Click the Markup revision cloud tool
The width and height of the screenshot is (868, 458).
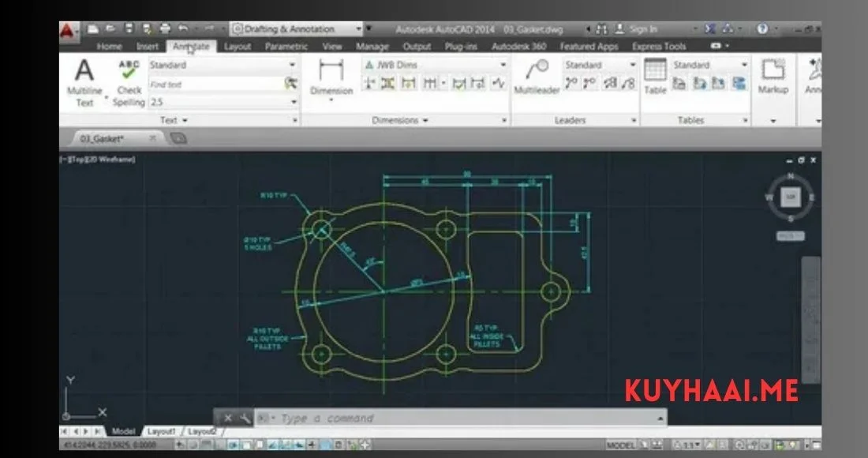(773, 77)
